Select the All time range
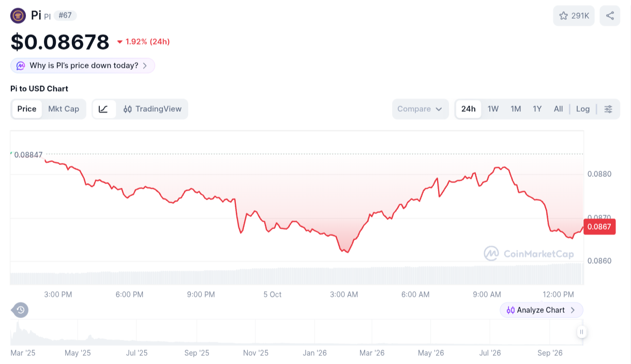631x364 pixels. pos(558,109)
